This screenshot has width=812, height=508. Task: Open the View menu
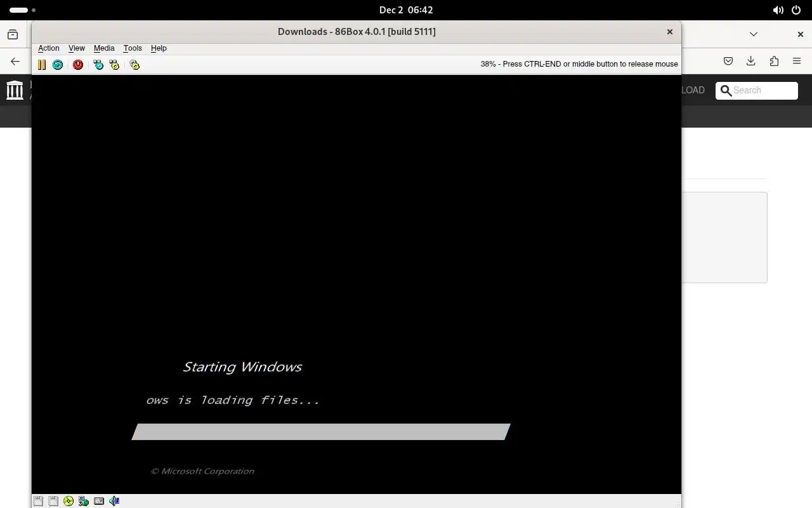pyautogui.click(x=77, y=48)
